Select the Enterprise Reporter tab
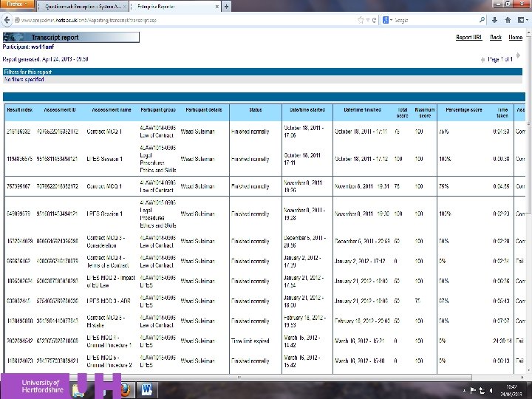Image resolution: width=532 pixels, height=399 pixels. click(x=175, y=7)
